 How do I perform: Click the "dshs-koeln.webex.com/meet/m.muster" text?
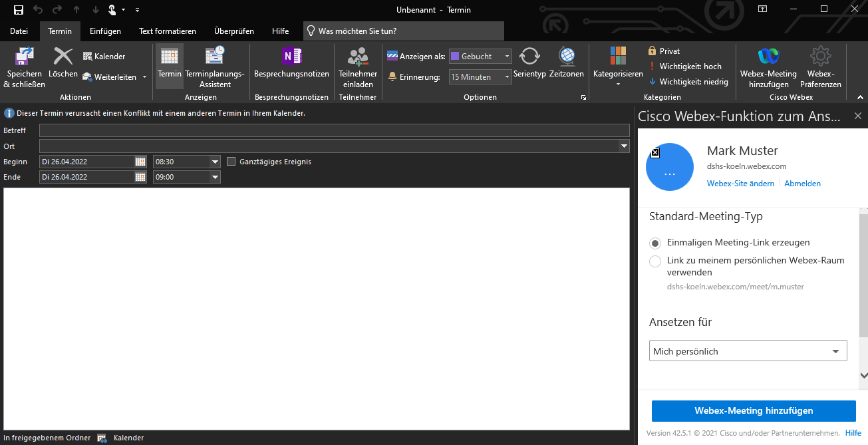[x=736, y=287]
